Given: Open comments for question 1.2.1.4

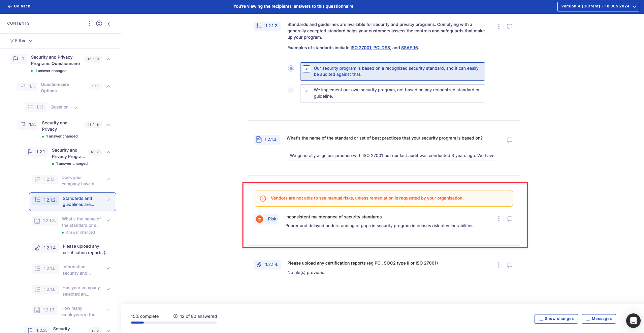Looking at the screenshot, I should point(510,265).
